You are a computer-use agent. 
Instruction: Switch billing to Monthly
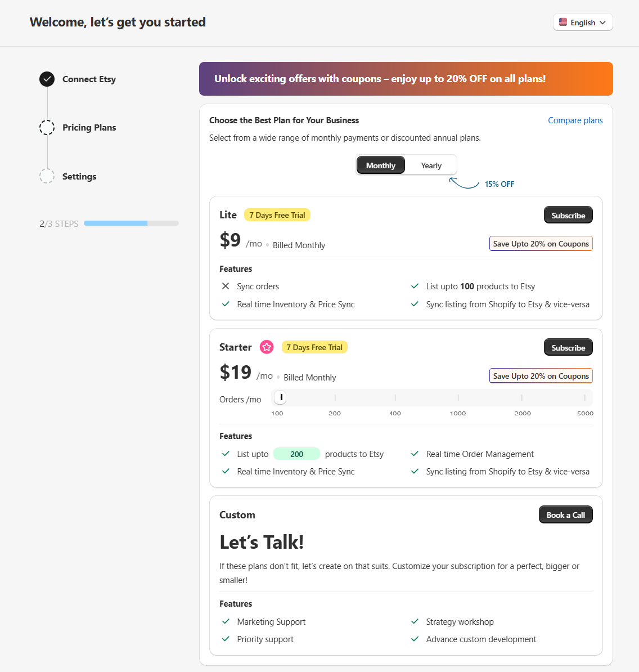[x=381, y=165]
